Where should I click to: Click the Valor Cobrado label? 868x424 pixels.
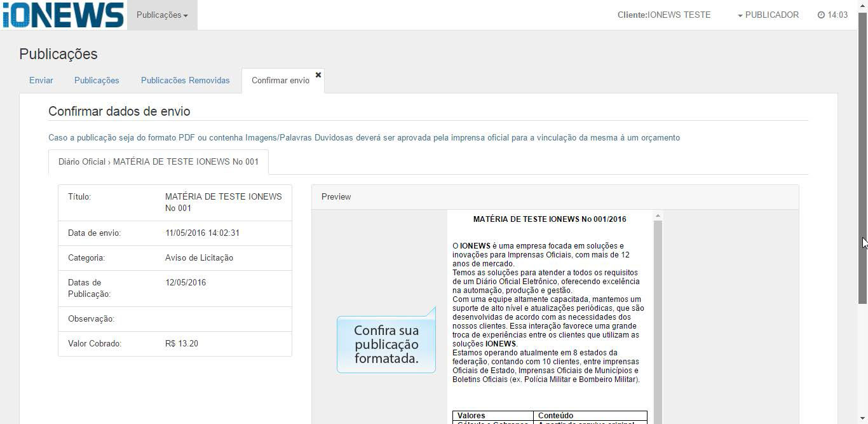(x=95, y=343)
